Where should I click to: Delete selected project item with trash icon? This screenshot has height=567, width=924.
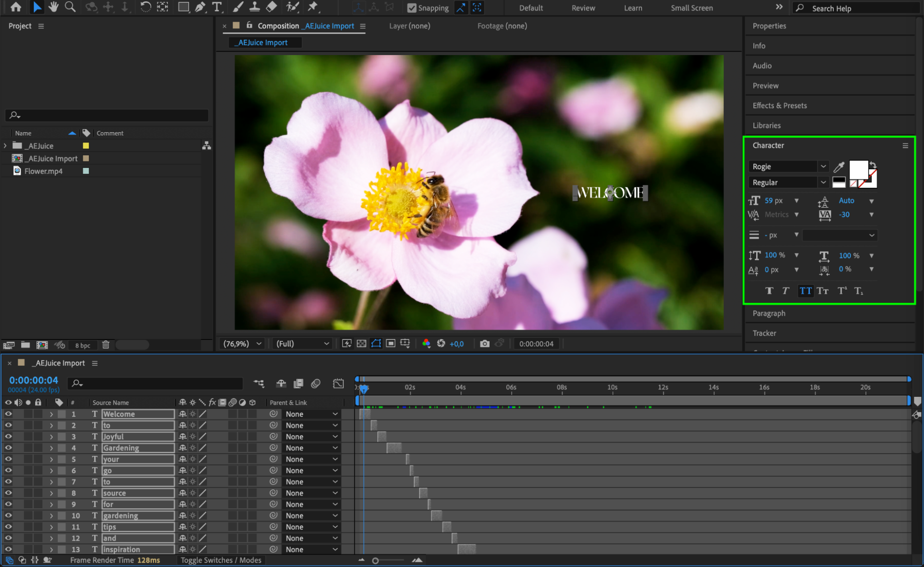(x=106, y=345)
